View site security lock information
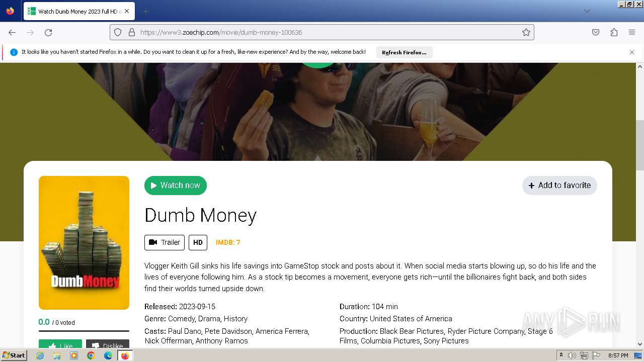 pyautogui.click(x=132, y=32)
